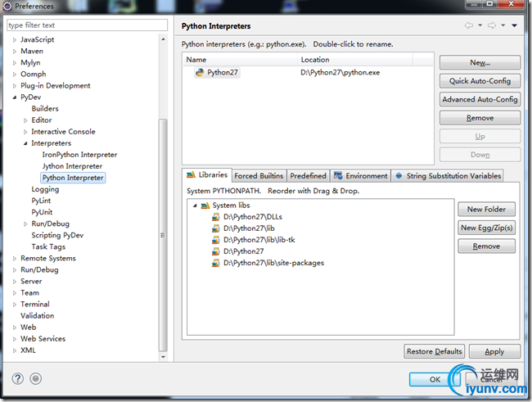532x402 pixels.
Task: Select the Logging tree item
Action: point(45,189)
